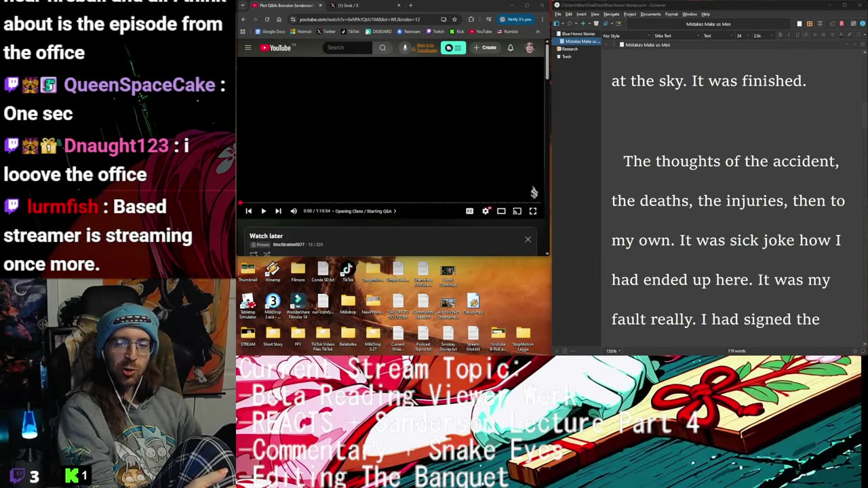Open the Tabletop Simulator desktop icon

(248, 307)
